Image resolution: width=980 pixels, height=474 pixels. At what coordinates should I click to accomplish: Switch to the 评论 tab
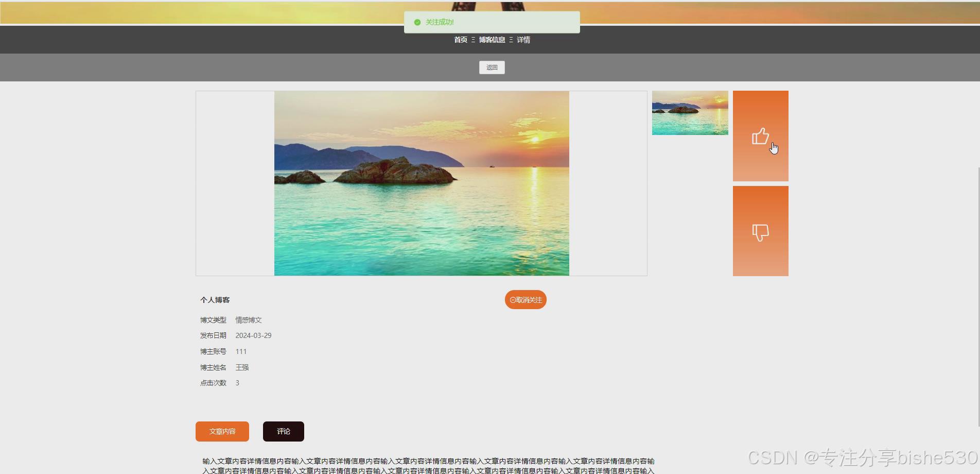tap(284, 431)
